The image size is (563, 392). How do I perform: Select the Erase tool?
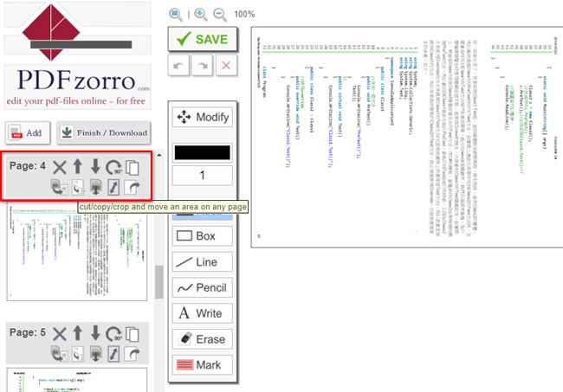(x=203, y=339)
